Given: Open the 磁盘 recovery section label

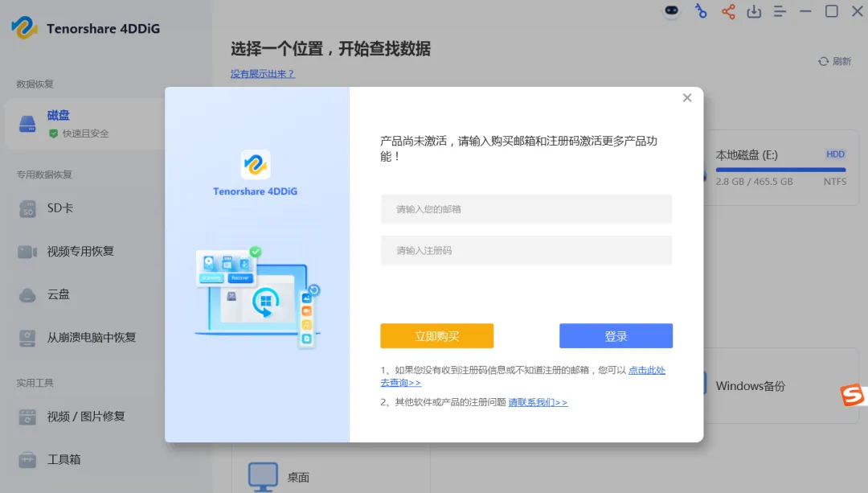Looking at the screenshot, I should [58, 115].
